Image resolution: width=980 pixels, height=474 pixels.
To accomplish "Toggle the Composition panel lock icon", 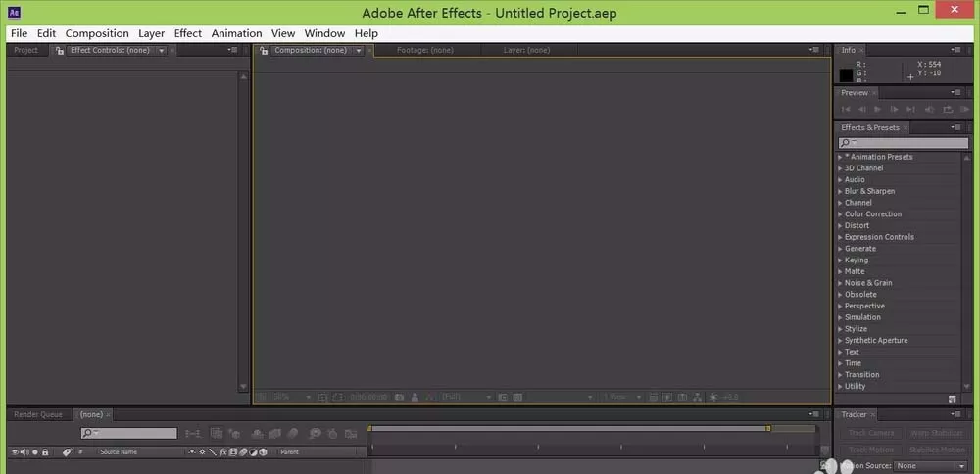I will coord(264,51).
